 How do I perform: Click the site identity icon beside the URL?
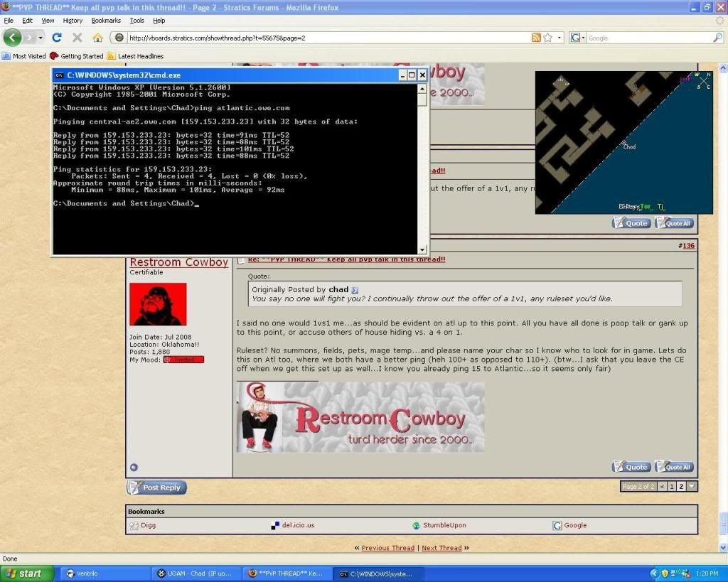[119, 38]
